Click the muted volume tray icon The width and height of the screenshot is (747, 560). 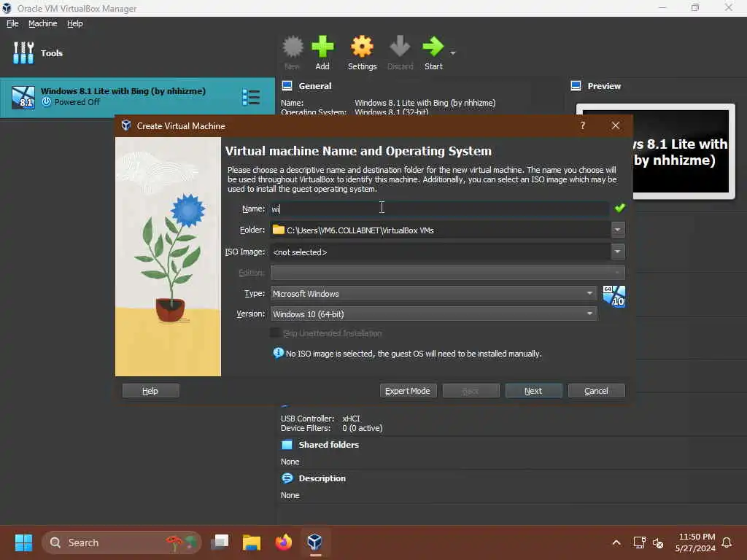pyautogui.click(x=658, y=542)
